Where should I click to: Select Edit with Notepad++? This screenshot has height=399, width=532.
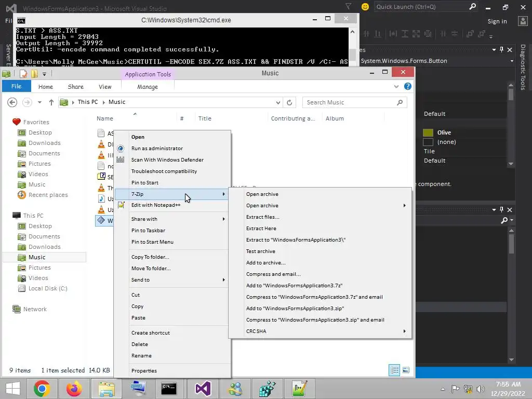pyautogui.click(x=156, y=205)
